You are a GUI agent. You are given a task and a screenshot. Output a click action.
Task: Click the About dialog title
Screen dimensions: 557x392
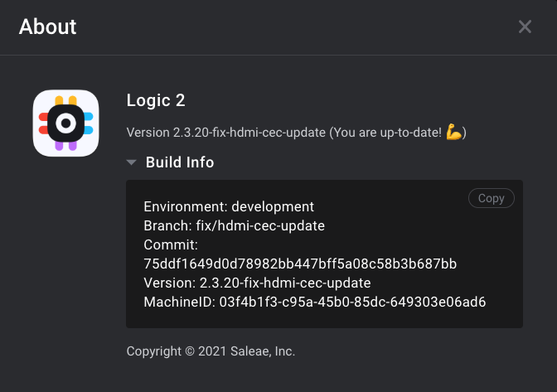pos(47,27)
